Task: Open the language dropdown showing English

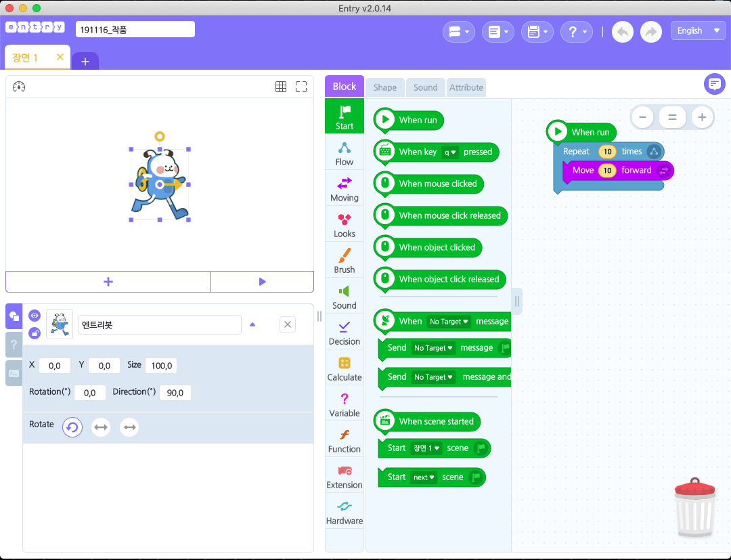Action: [x=698, y=30]
